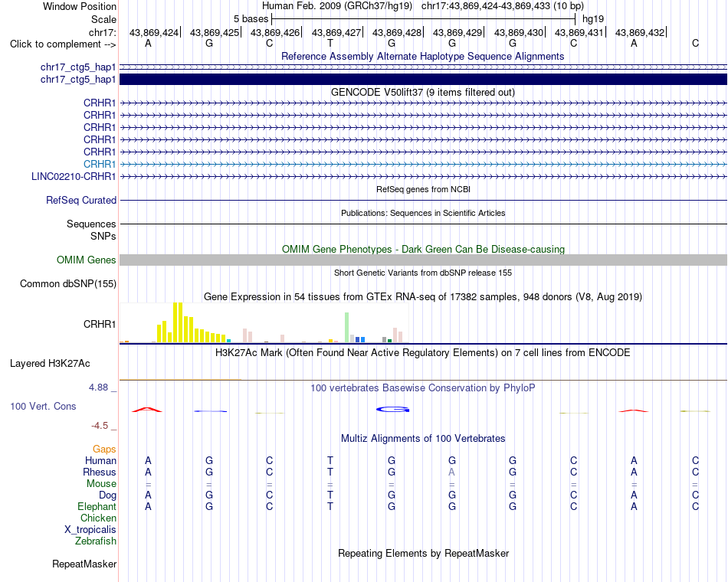
Task: Open 100 vertebrates Basewise Conservation by PhyloP title
Action: (x=422, y=388)
